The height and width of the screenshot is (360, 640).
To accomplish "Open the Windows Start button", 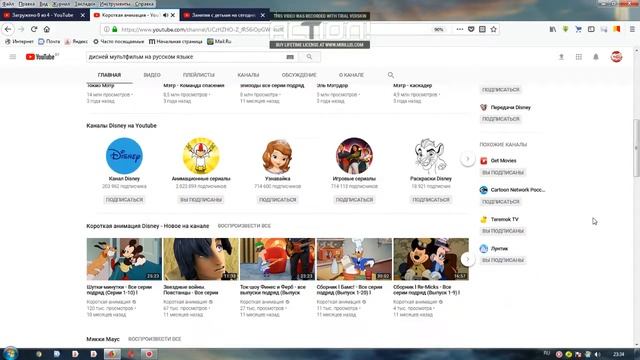I will click(10, 353).
